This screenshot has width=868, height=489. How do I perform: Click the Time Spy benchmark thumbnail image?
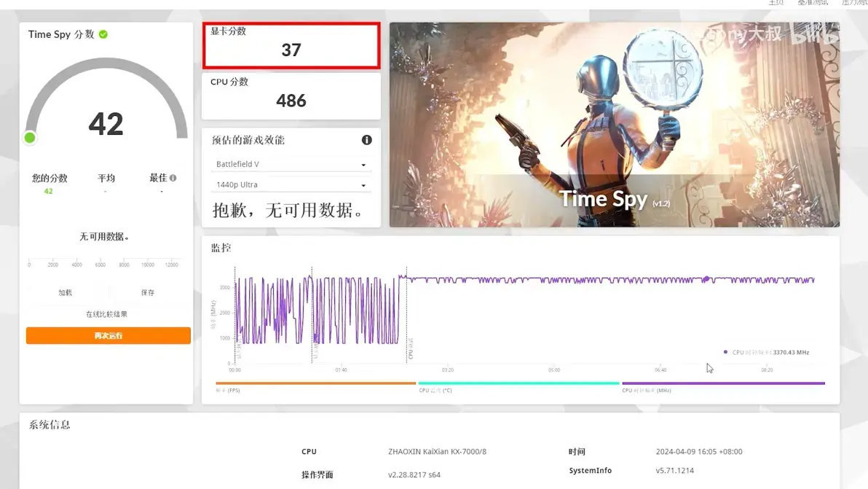(615, 125)
